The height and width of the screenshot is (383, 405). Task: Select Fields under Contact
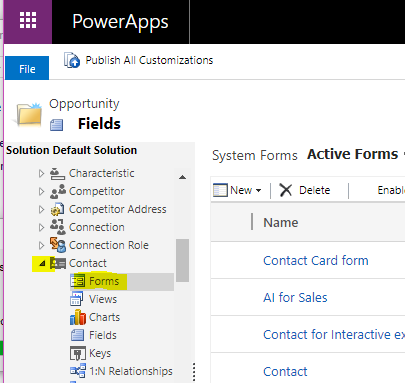[103, 335]
